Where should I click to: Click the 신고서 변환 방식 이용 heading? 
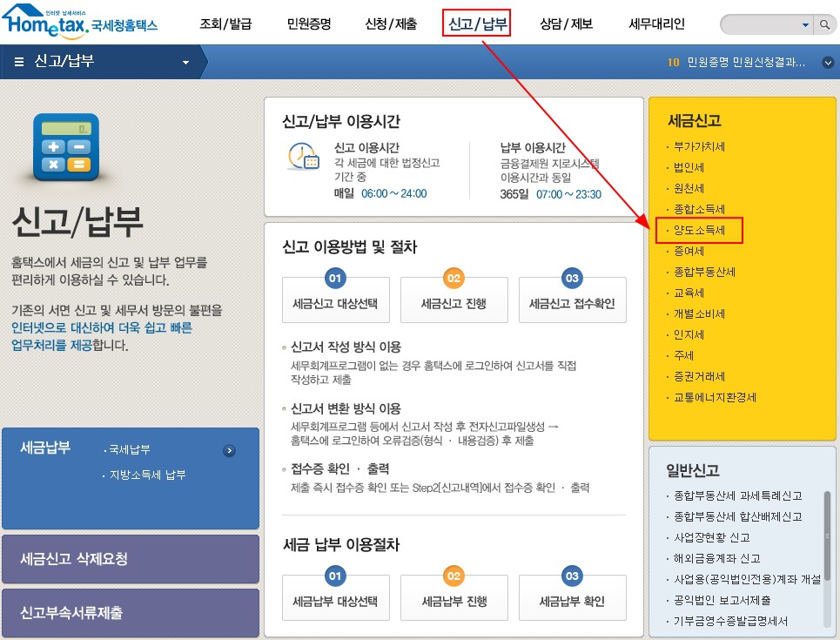346,409
